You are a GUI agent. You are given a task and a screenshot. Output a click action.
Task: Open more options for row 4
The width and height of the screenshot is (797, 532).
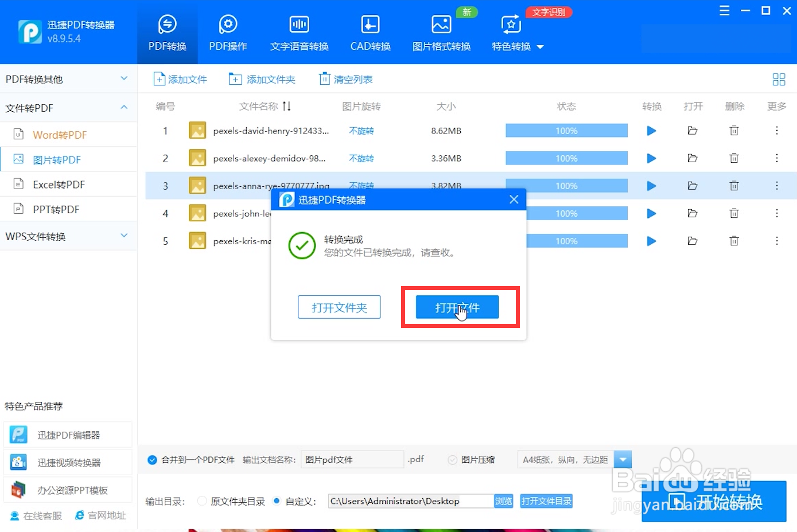(x=777, y=213)
